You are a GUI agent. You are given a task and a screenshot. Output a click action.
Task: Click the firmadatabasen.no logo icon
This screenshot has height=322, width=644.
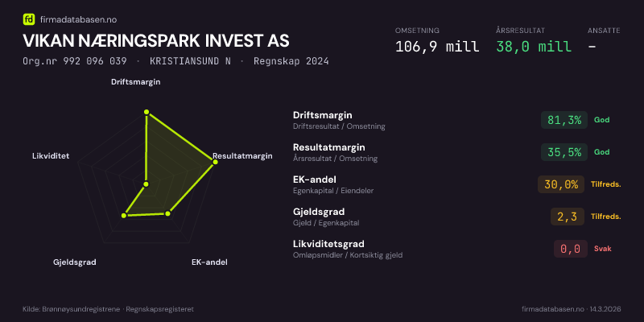29,19
